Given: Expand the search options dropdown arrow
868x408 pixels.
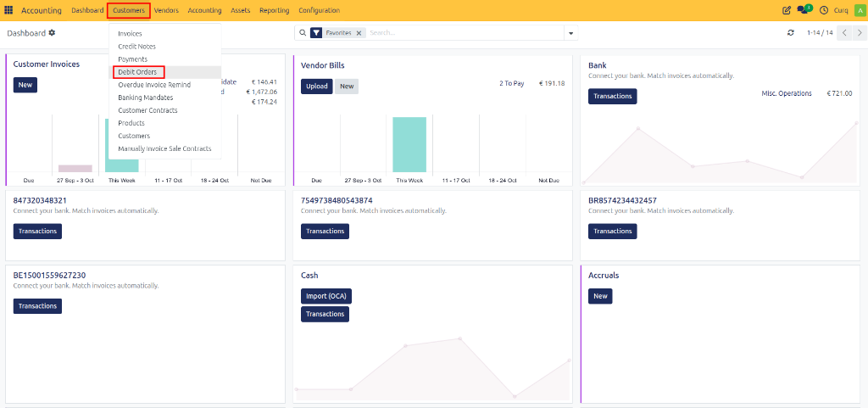Looking at the screenshot, I should point(570,33).
